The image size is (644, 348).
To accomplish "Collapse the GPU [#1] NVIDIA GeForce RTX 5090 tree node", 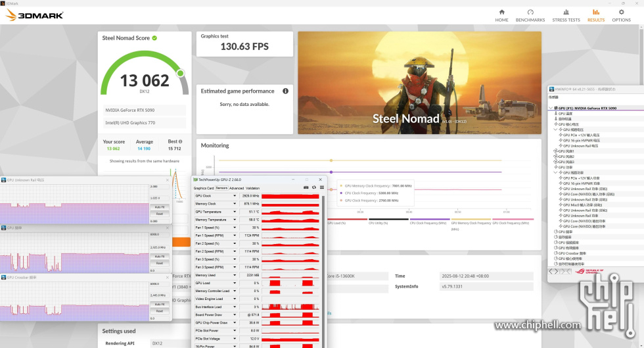I will (551, 108).
